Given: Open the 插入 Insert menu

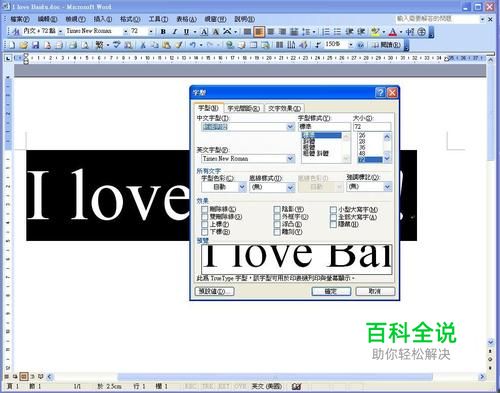Looking at the screenshot, I should (x=103, y=19).
